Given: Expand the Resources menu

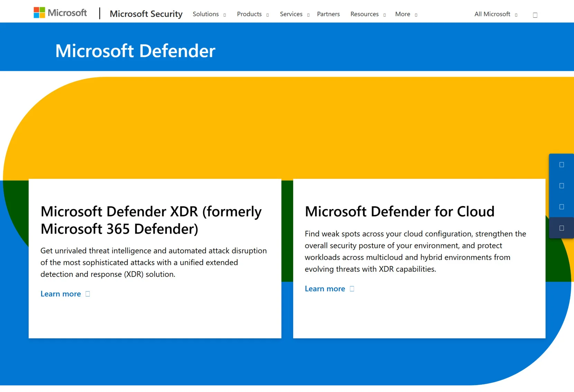Looking at the screenshot, I should tap(368, 14).
